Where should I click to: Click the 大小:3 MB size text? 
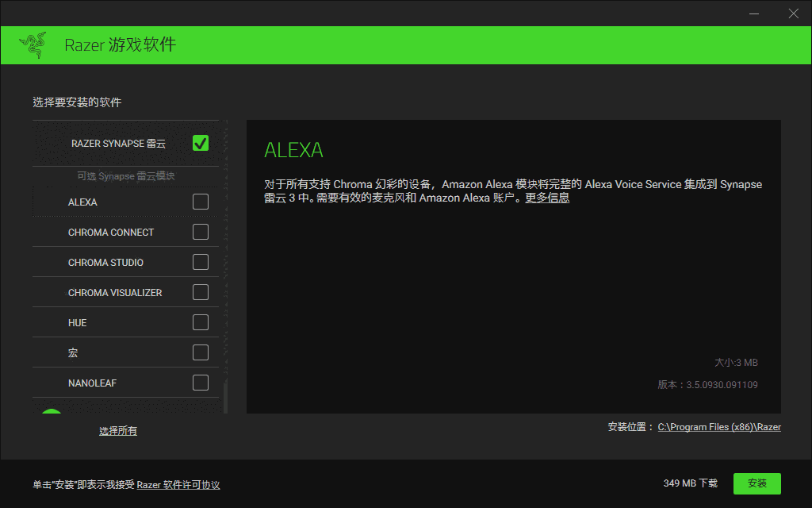tap(737, 362)
